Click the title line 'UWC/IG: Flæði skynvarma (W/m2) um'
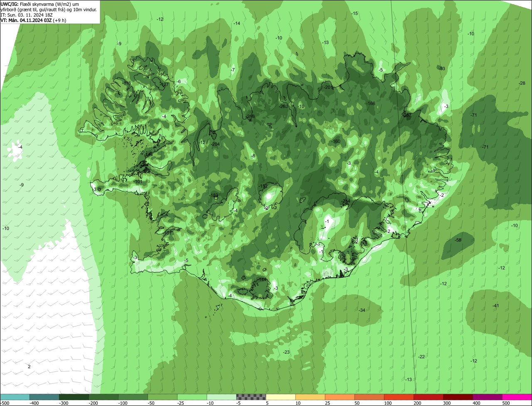This screenshot has width=532, height=406. [x=40, y=4]
